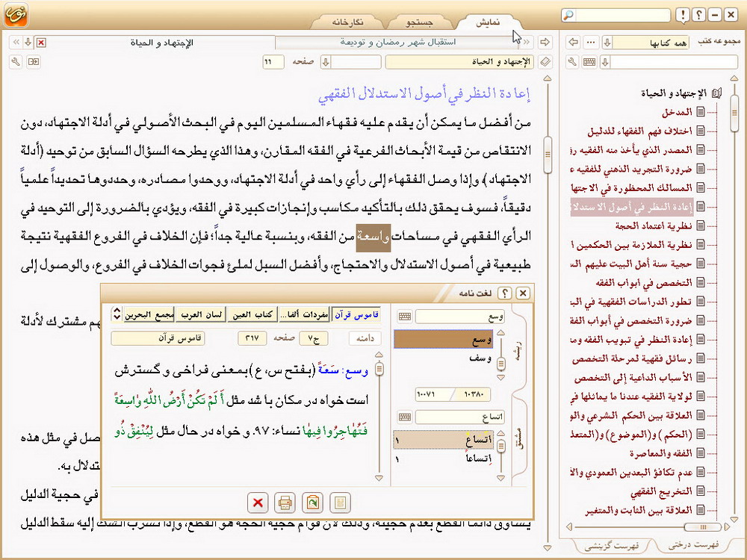Viewport: 747px width, 560px height.
Task: Click the top search input field
Action: 627,16
